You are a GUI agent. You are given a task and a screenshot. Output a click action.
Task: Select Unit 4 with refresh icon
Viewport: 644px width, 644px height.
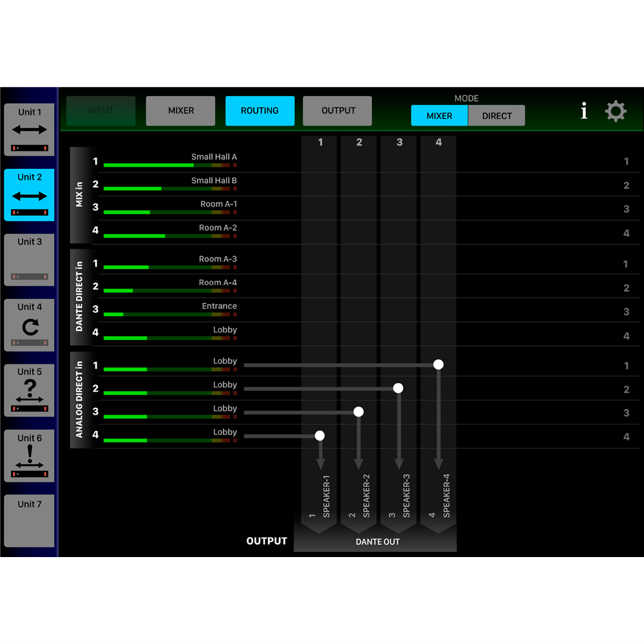(30, 325)
